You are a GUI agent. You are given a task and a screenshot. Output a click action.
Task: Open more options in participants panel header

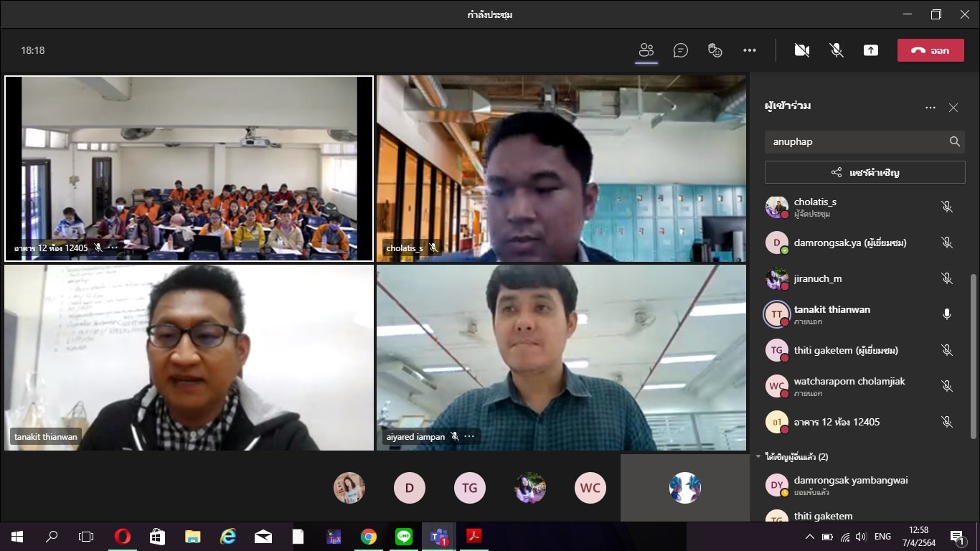click(930, 108)
